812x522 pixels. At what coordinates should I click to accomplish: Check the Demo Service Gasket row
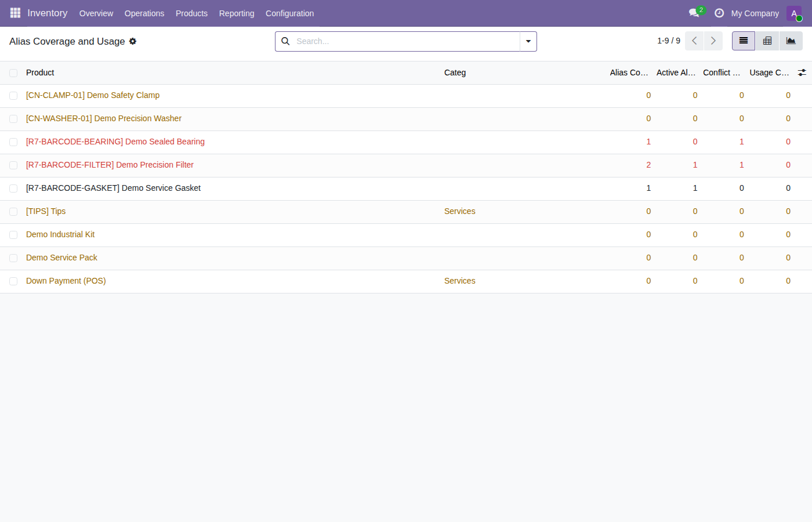tap(13, 188)
